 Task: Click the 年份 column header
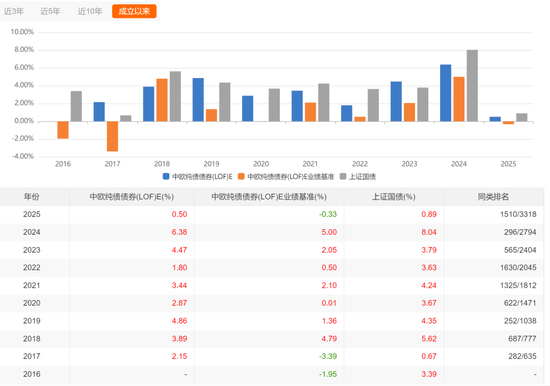[32, 197]
